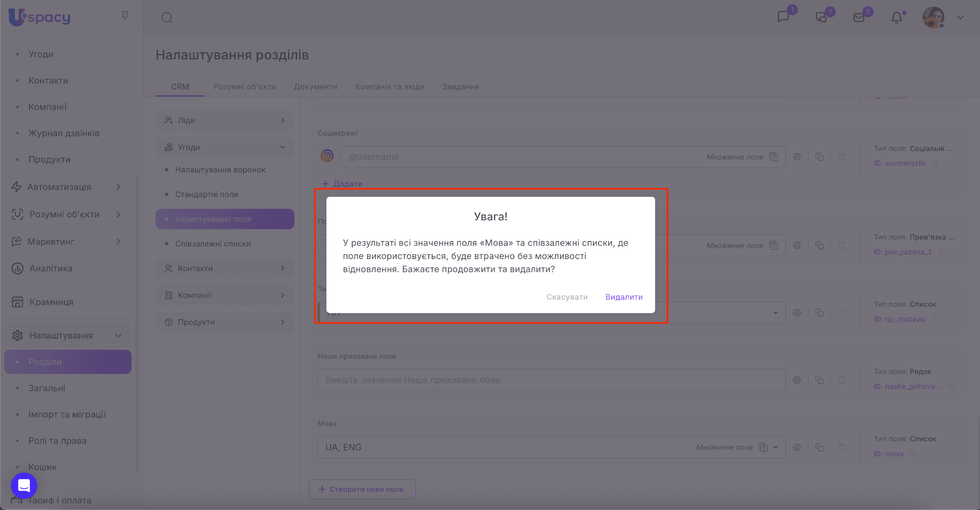Click the Наше приховане поле input
980x510 pixels.
coord(551,380)
